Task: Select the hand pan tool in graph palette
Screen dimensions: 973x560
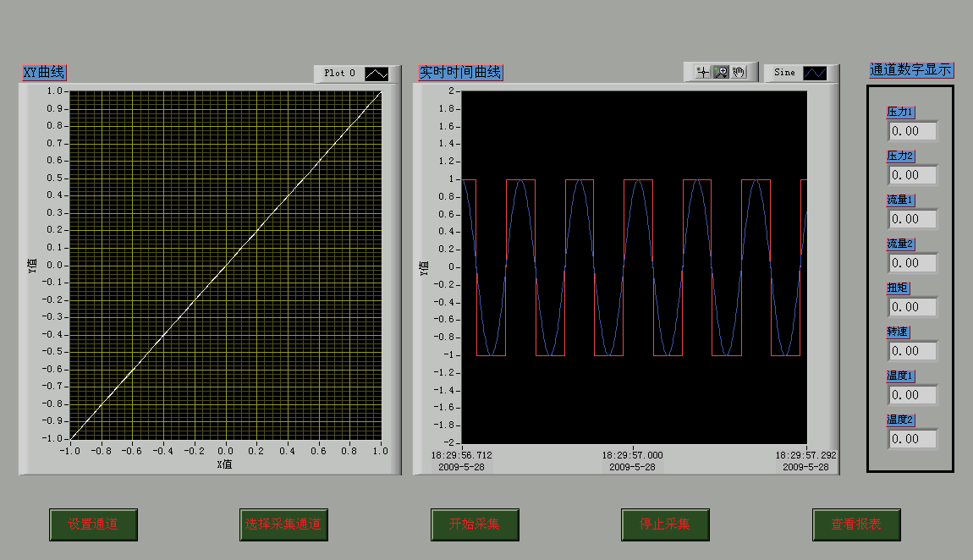Action: [739, 73]
